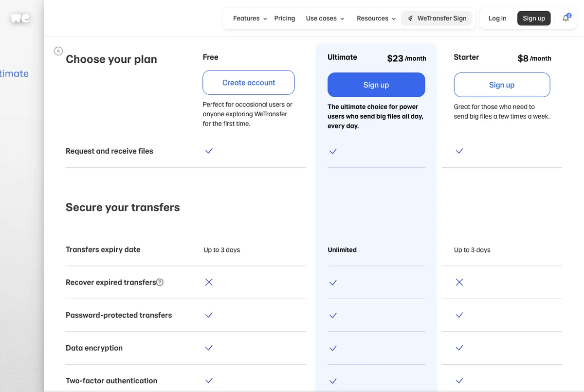
Task: Click the $23 /month Ultimate price
Action: (407, 58)
